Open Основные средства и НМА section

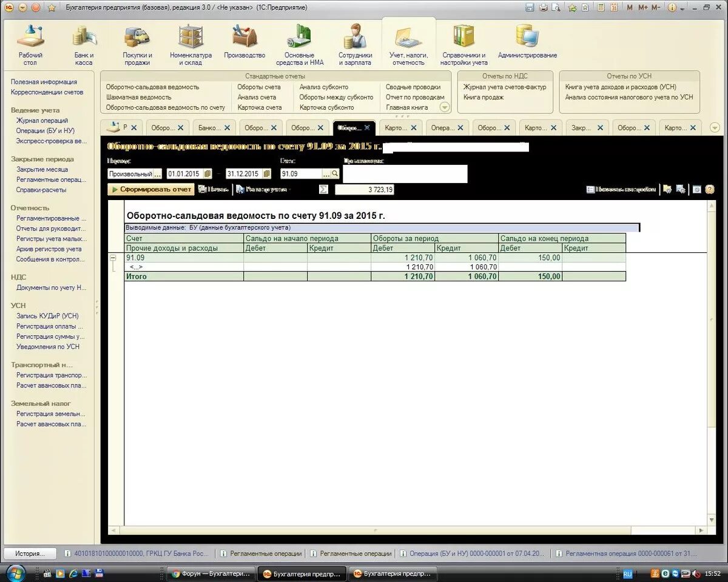click(x=300, y=45)
